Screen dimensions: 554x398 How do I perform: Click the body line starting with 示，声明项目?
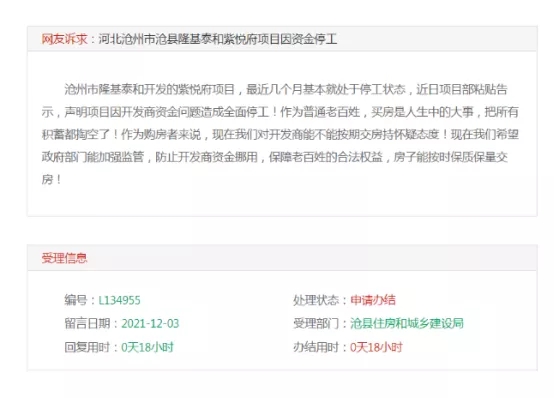280,112
